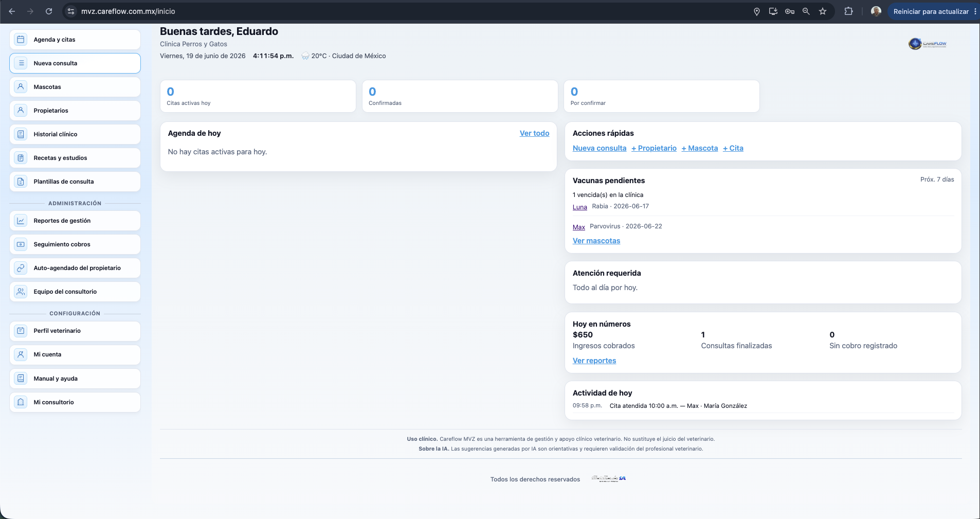The image size is (980, 519).
Task: Click the Próx. 7 días label
Action: tap(937, 180)
